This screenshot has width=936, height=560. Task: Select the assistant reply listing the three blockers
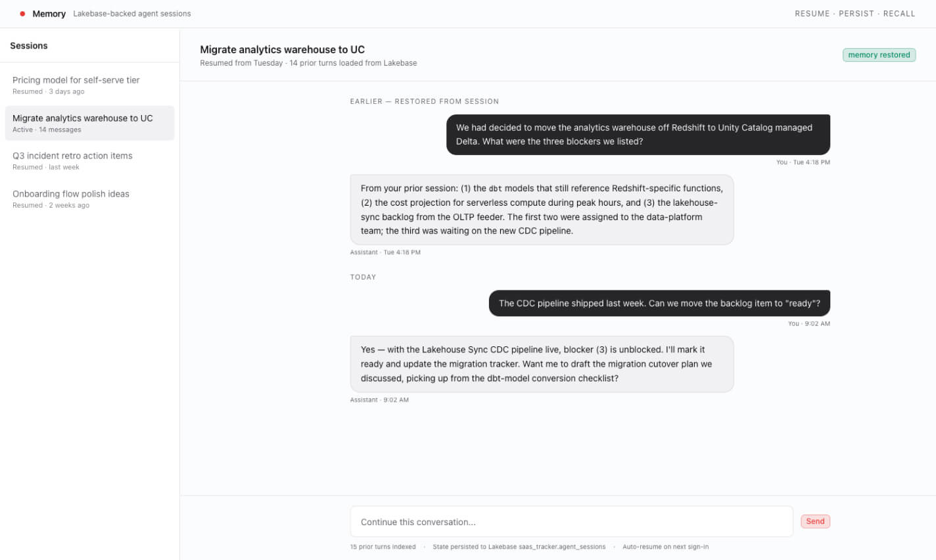[x=542, y=210]
